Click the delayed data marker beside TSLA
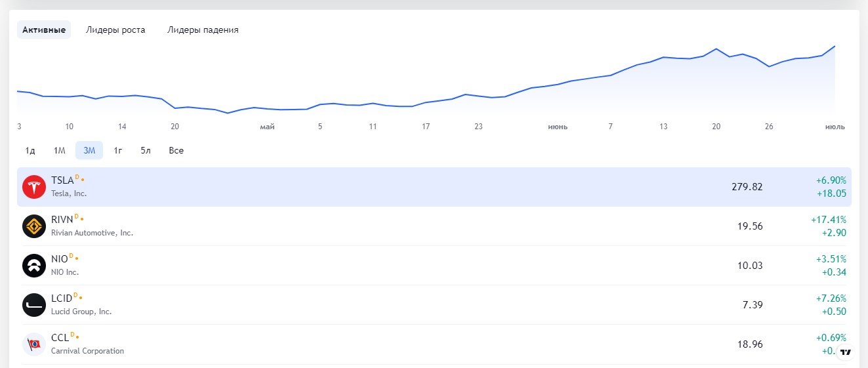The image size is (868, 368). point(77,178)
